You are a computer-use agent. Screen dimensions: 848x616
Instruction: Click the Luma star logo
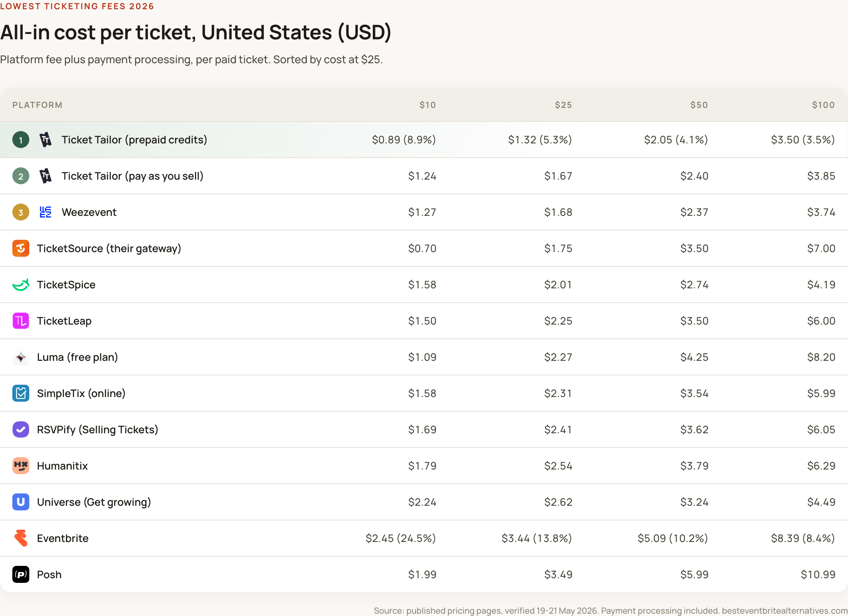click(x=21, y=357)
